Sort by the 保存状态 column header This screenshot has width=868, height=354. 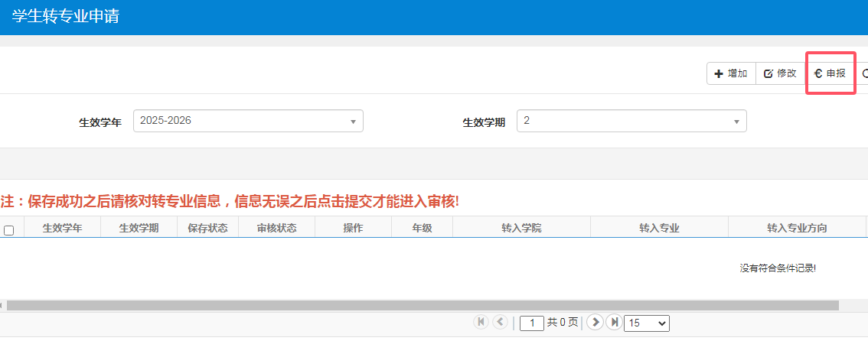point(207,228)
